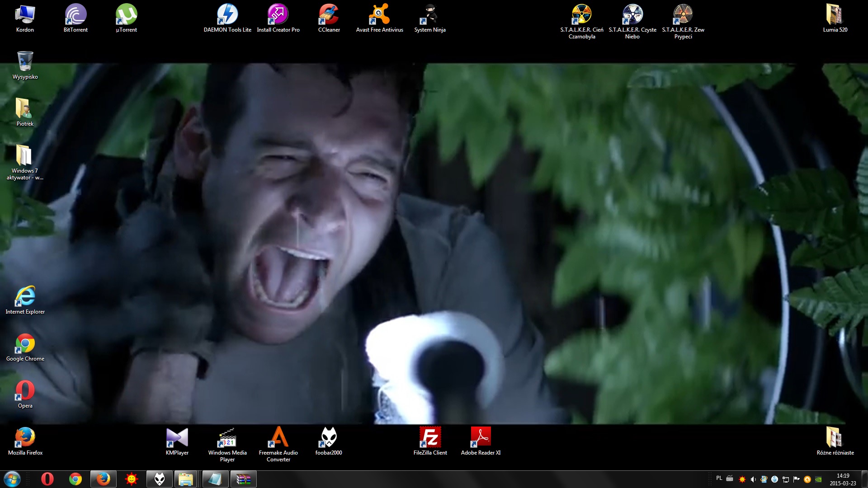
Task: Open the Kordon computer icon
Action: 25,18
